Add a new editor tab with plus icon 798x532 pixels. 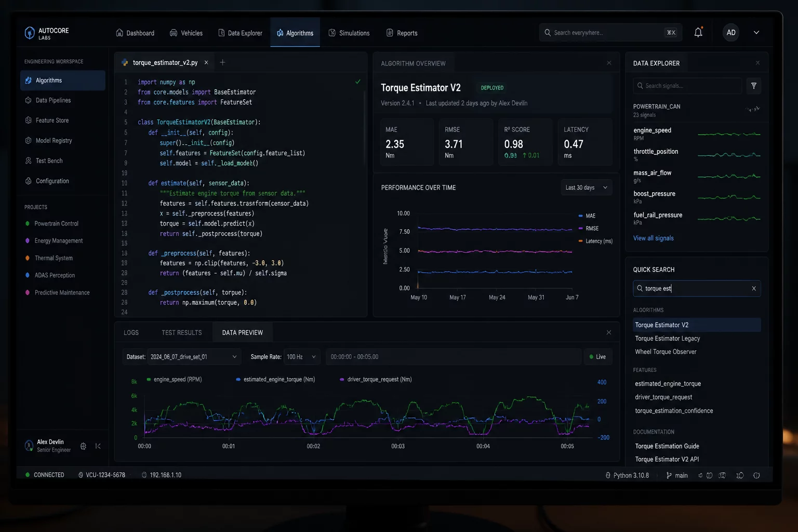tap(222, 62)
